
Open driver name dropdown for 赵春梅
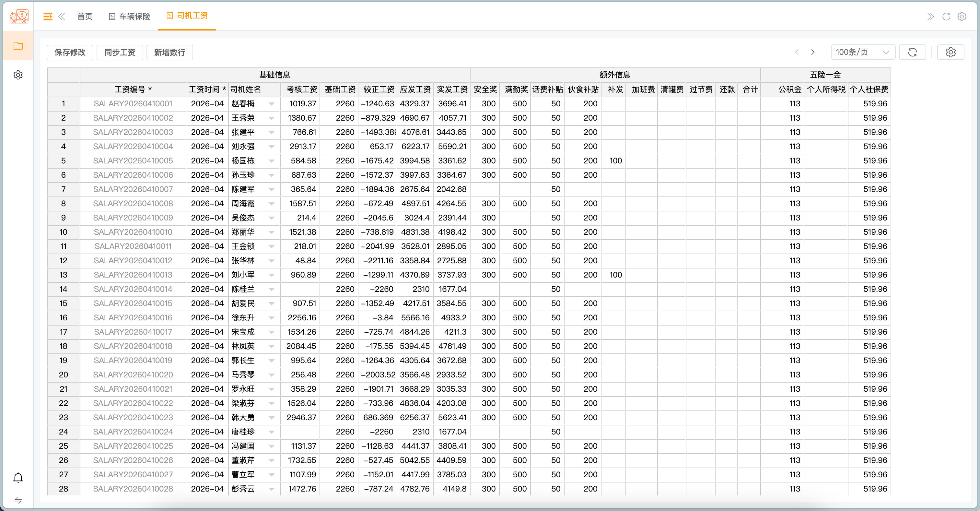271,104
